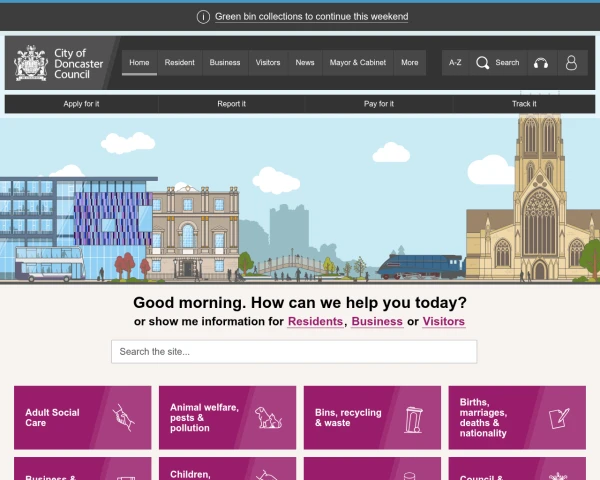Open the A-Z index
This screenshot has width=600, height=480.
click(455, 63)
